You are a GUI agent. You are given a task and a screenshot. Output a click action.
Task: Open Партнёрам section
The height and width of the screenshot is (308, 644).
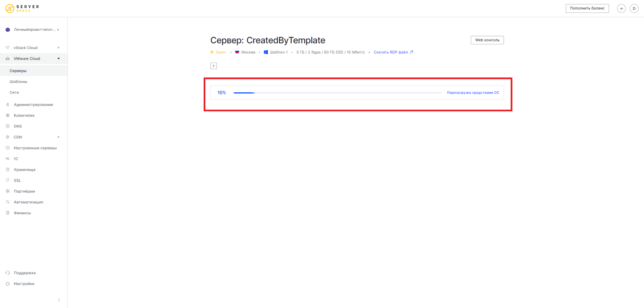tap(24, 191)
